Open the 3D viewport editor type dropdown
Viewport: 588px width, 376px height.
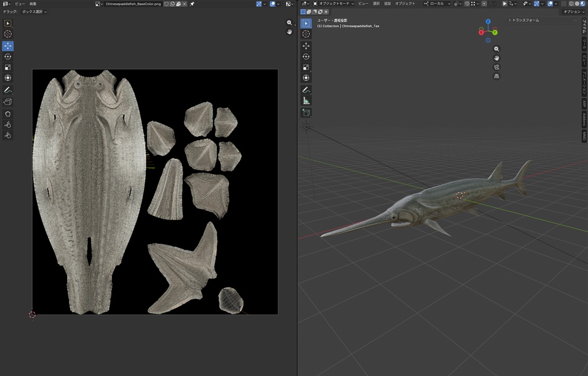[305, 4]
